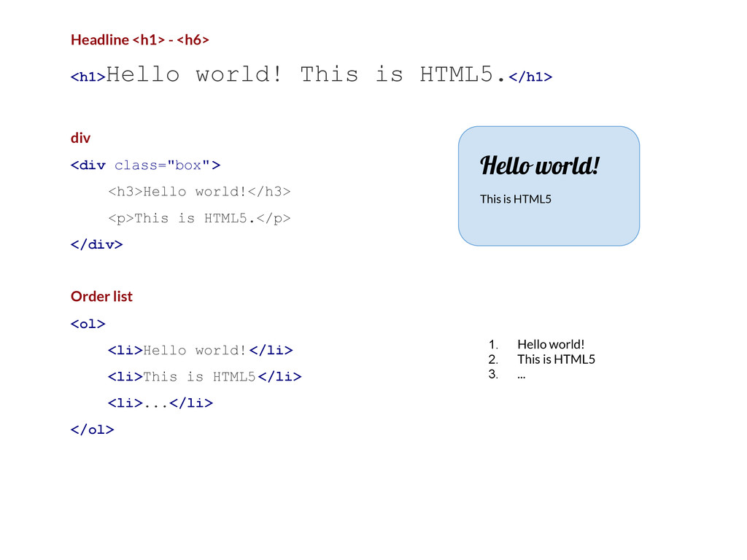Select the opening <h1> tag

click(88, 77)
